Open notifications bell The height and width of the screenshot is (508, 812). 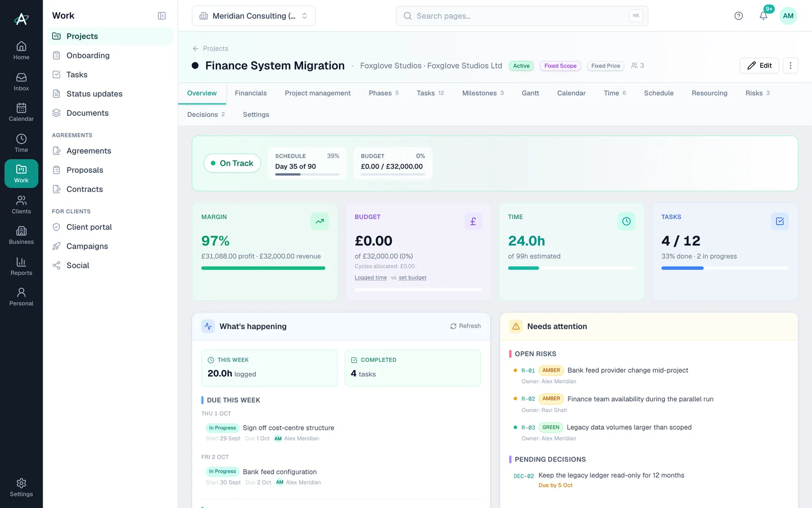tap(763, 16)
